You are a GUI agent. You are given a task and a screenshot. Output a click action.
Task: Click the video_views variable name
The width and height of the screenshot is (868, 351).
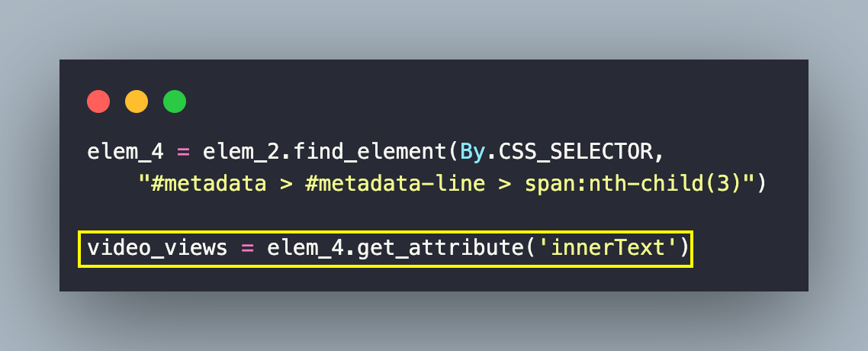pyautogui.click(x=157, y=249)
